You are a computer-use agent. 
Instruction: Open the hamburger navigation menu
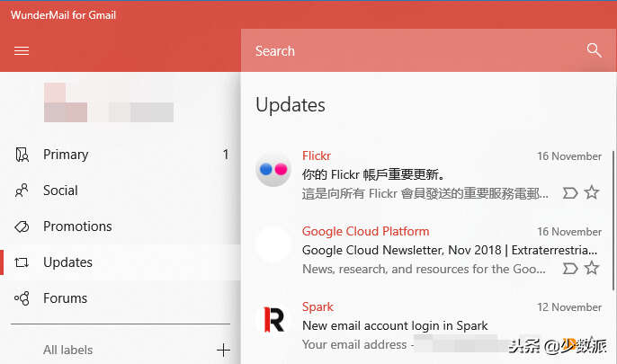point(22,50)
